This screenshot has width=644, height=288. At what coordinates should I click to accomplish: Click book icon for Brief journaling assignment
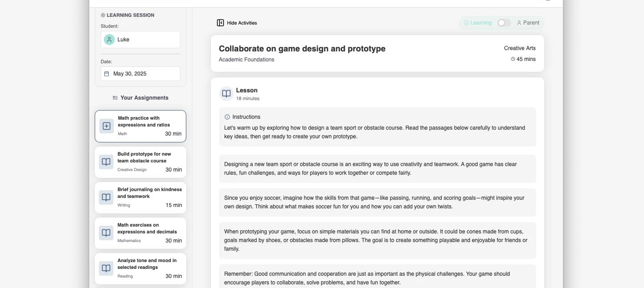(x=106, y=197)
